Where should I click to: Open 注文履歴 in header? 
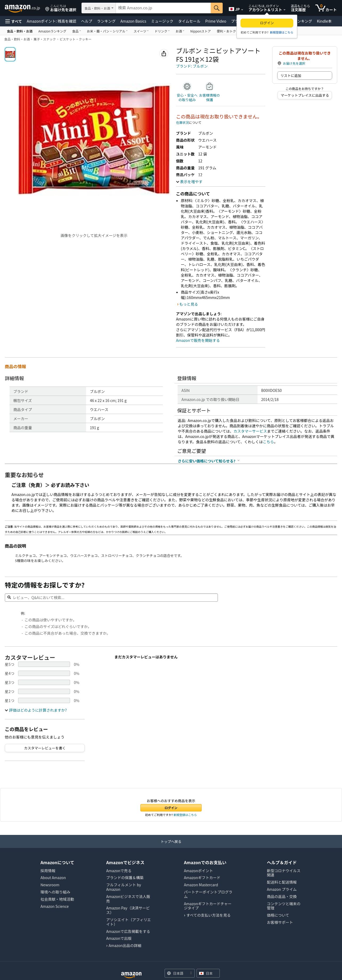click(300, 8)
